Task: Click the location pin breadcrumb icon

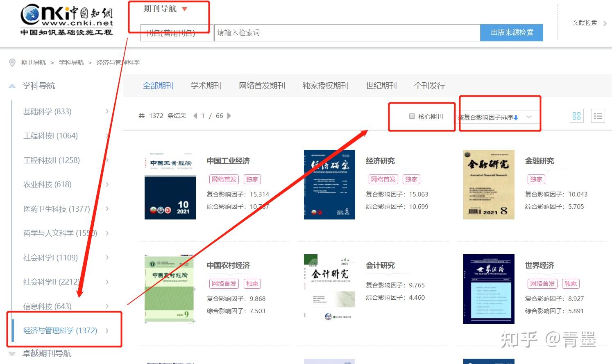Action: (x=12, y=63)
